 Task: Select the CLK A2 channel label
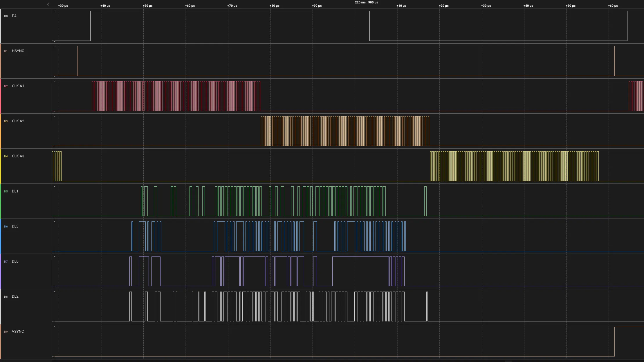18,121
